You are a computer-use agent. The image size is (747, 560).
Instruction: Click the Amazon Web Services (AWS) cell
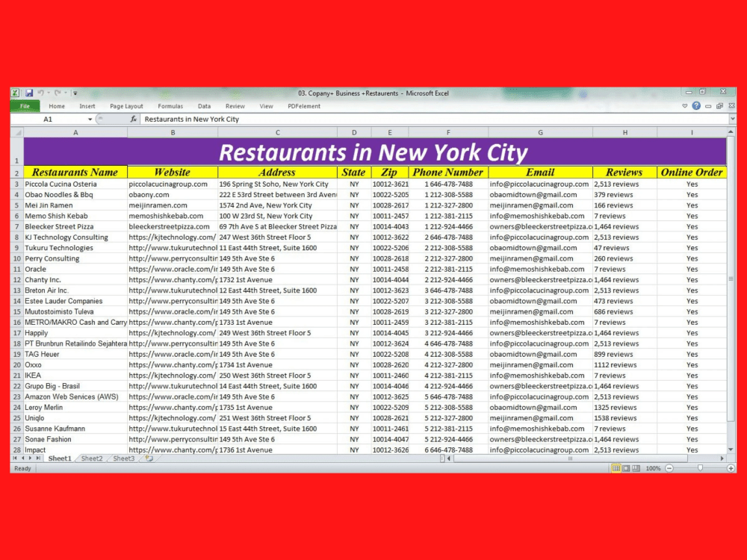[x=75, y=396]
